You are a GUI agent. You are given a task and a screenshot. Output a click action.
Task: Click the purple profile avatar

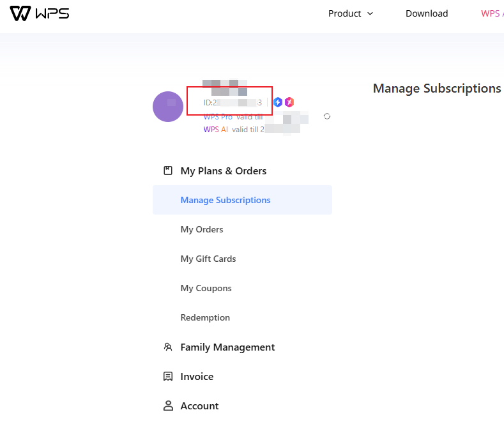click(168, 107)
